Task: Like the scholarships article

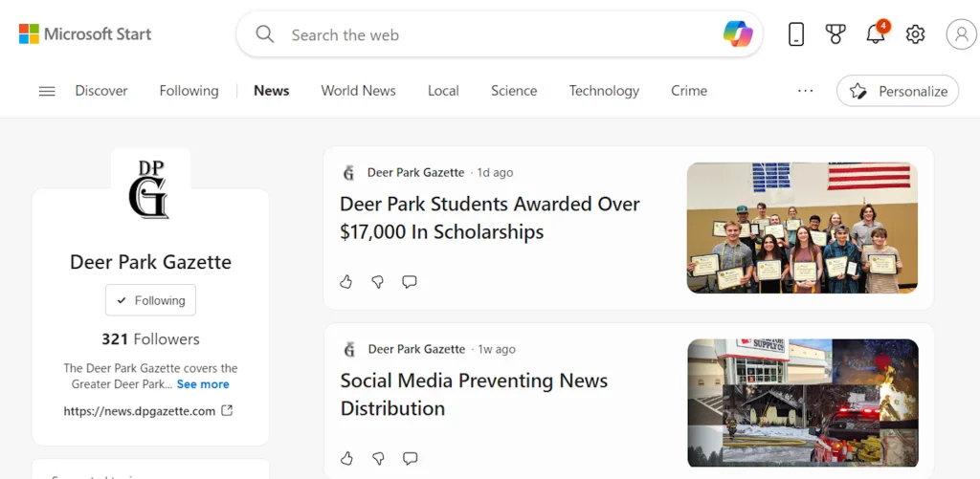Action: (346, 282)
